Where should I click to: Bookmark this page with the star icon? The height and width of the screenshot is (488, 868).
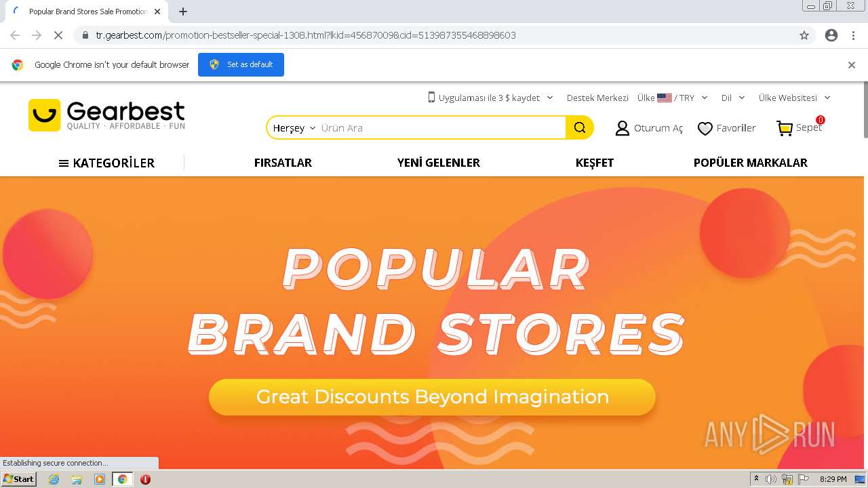click(804, 35)
